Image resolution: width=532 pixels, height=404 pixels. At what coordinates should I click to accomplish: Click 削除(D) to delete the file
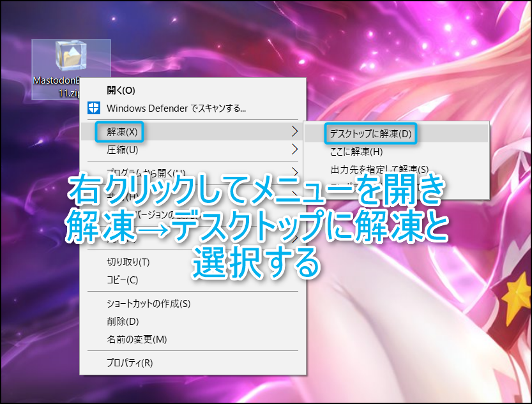(123, 321)
